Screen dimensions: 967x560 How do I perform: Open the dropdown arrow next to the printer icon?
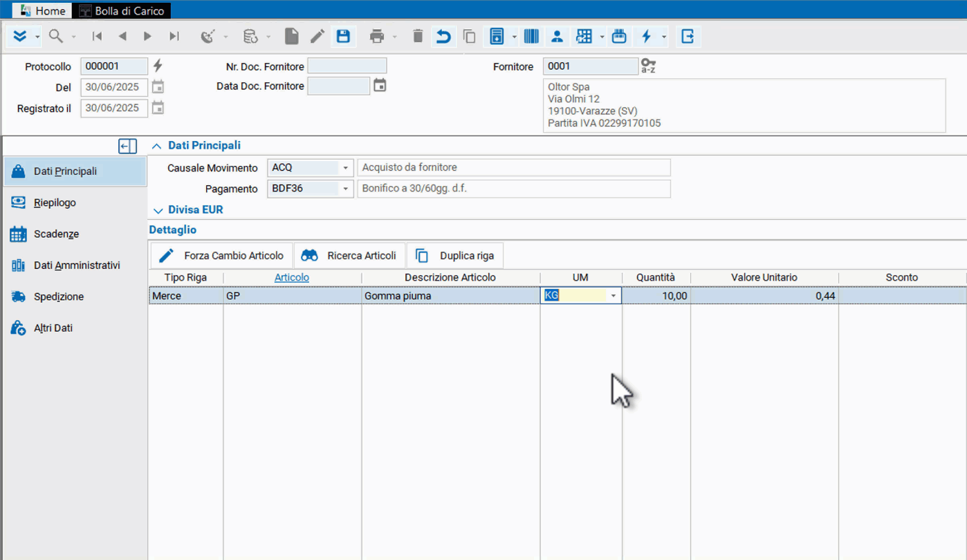point(395,37)
